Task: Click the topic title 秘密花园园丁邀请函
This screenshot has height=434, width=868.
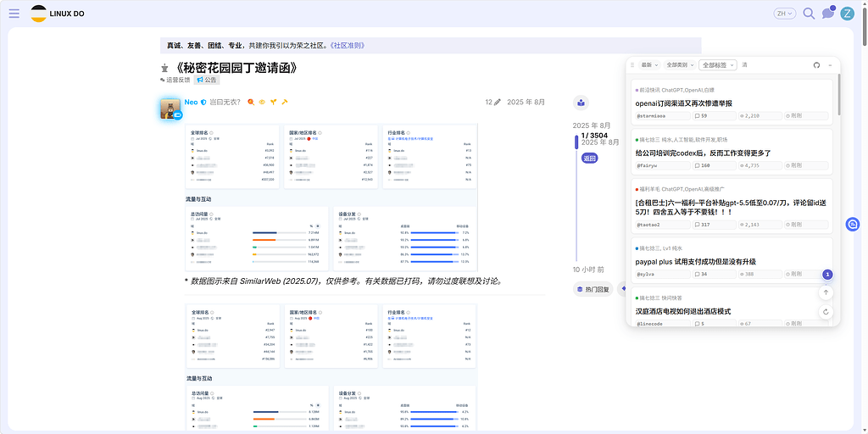Action: coord(237,68)
